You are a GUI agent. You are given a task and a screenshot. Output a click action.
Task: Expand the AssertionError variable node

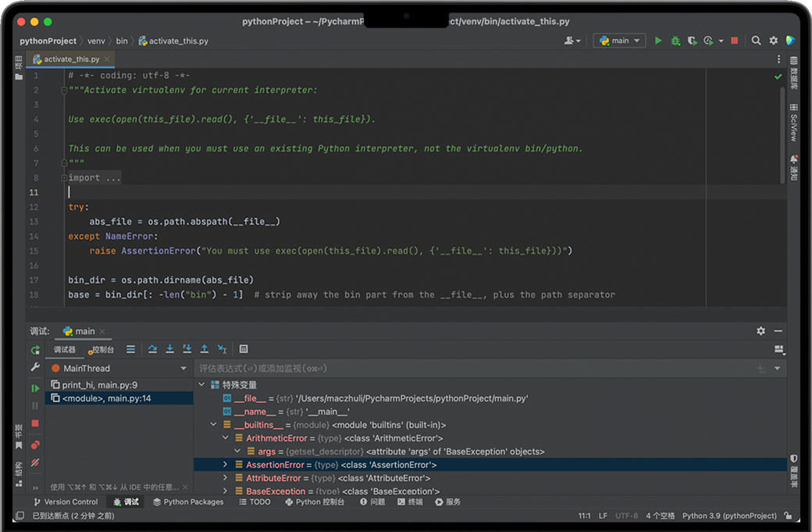pyautogui.click(x=226, y=465)
